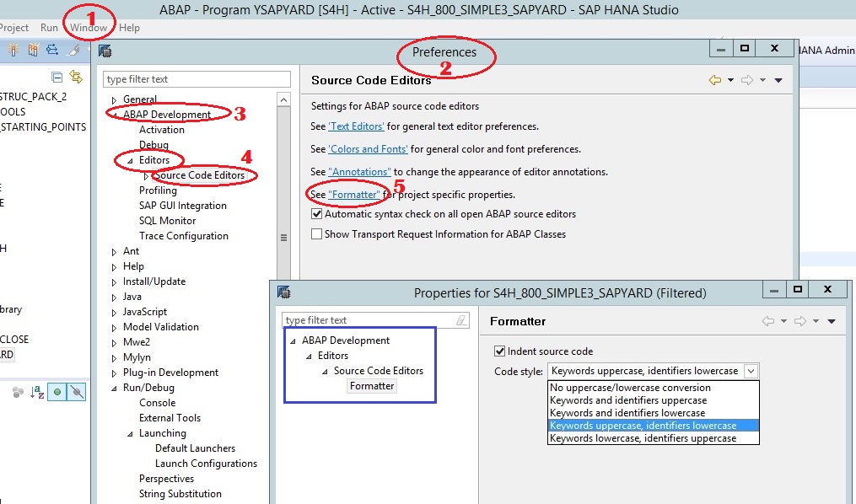
Task: Enable Show Transport Request Information checkbox
Action: click(316, 234)
